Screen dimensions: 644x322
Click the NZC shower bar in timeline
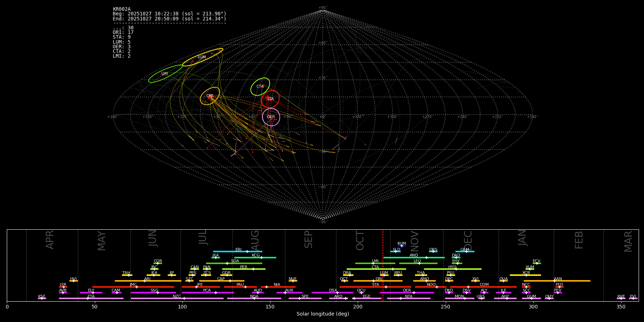click(x=177, y=298)
